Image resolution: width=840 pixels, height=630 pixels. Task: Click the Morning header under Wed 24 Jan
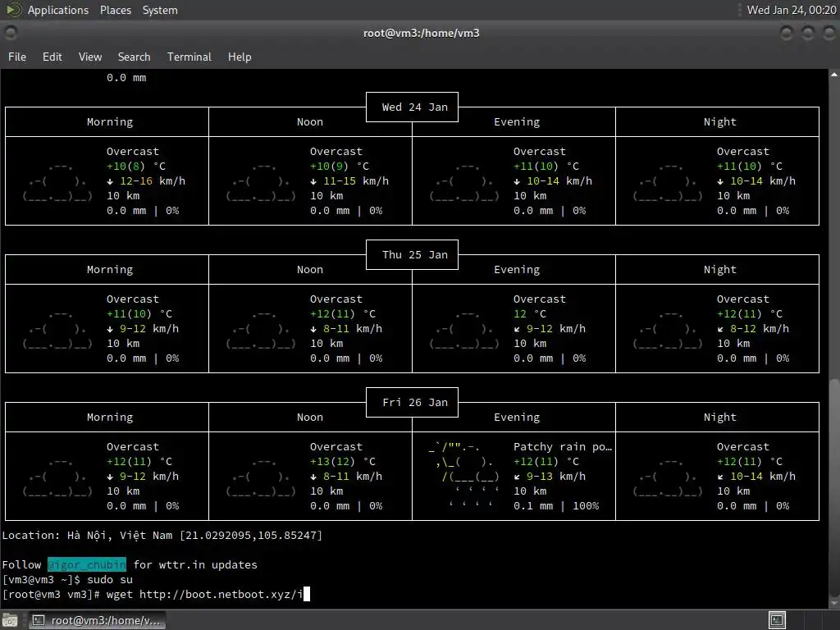(110, 122)
